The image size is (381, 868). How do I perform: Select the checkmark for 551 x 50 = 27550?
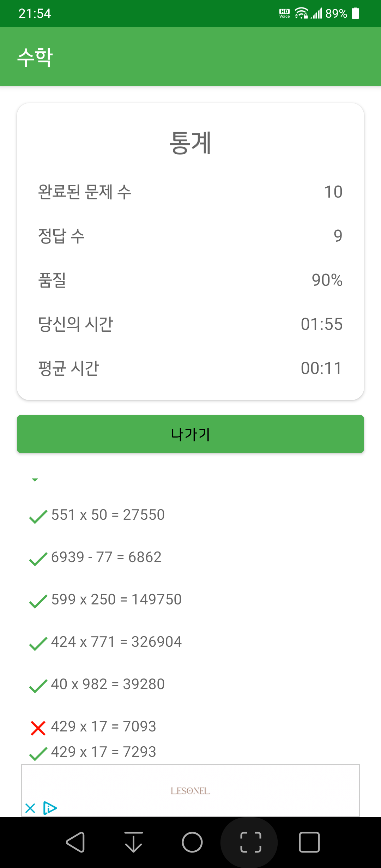[x=38, y=517]
